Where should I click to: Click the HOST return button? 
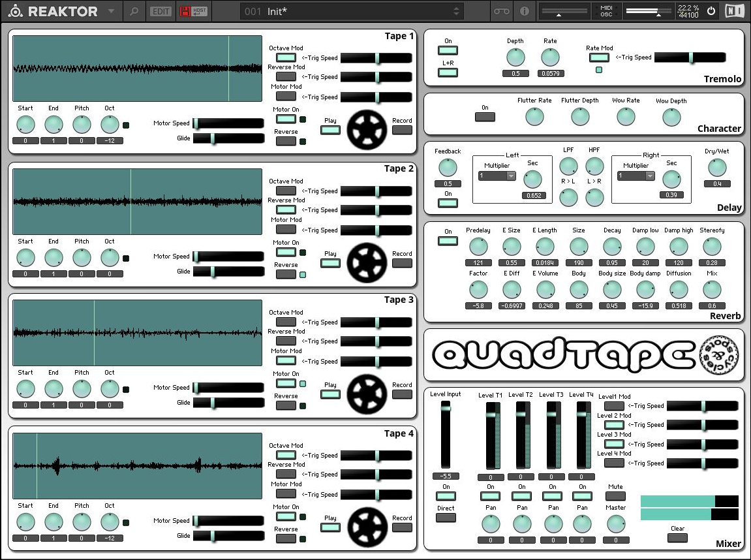click(x=200, y=12)
